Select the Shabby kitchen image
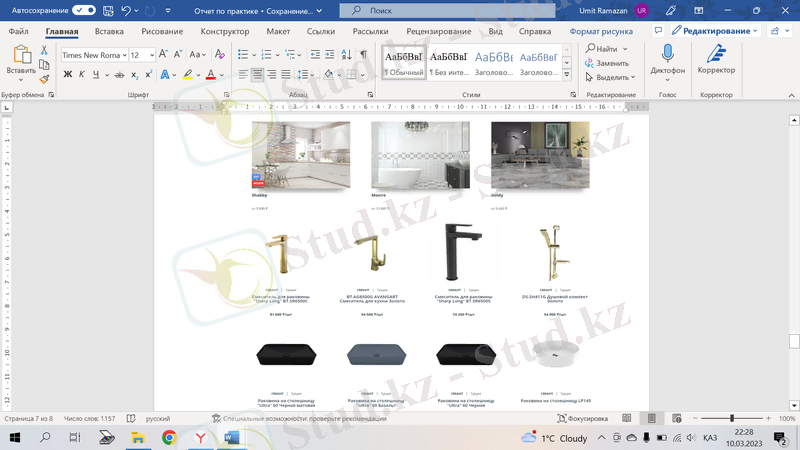This screenshot has height=450, width=800. [x=301, y=155]
